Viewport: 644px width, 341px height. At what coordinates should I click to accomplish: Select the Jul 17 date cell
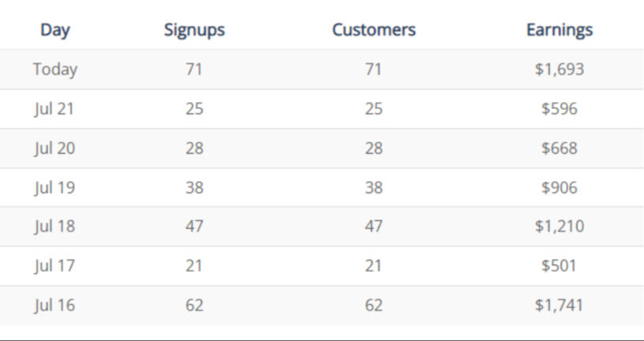pos(55,266)
